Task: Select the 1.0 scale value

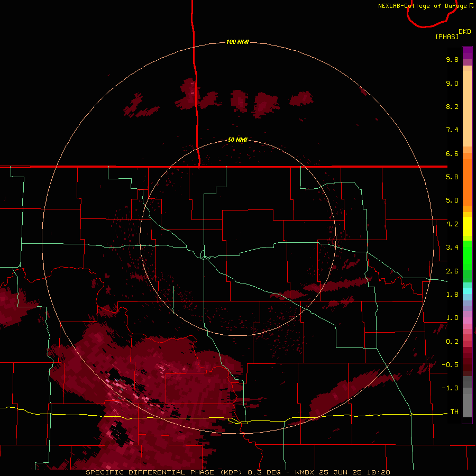Action: [452, 318]
